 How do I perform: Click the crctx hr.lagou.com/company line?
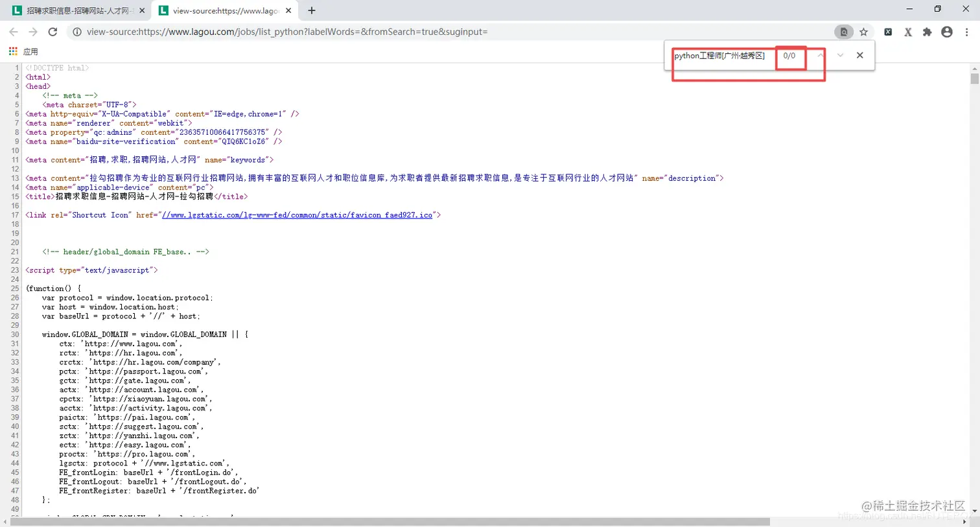point(140,362)
